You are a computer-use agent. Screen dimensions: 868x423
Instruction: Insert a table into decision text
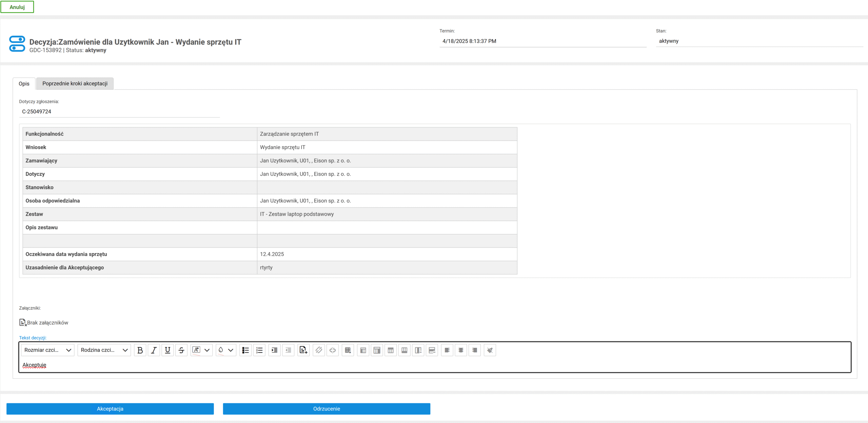coord(348,350)
